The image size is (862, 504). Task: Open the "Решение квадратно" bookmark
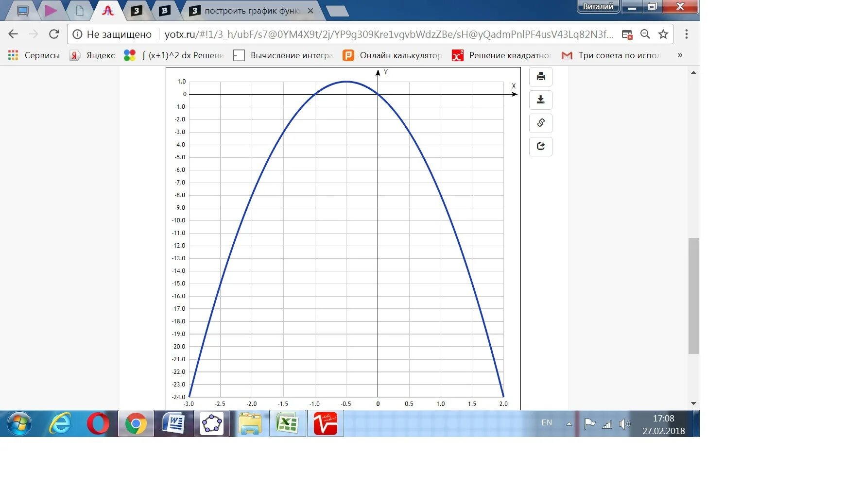pos(502,55)
